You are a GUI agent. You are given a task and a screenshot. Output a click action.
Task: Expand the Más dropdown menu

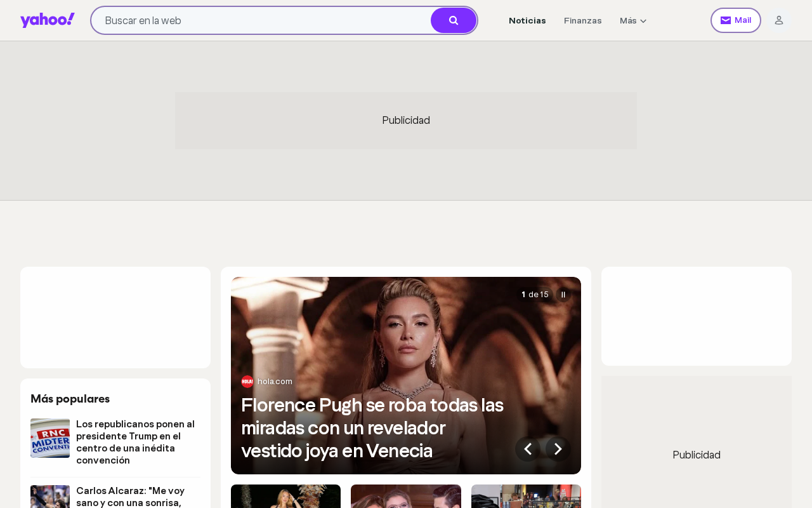click(633, 20)
